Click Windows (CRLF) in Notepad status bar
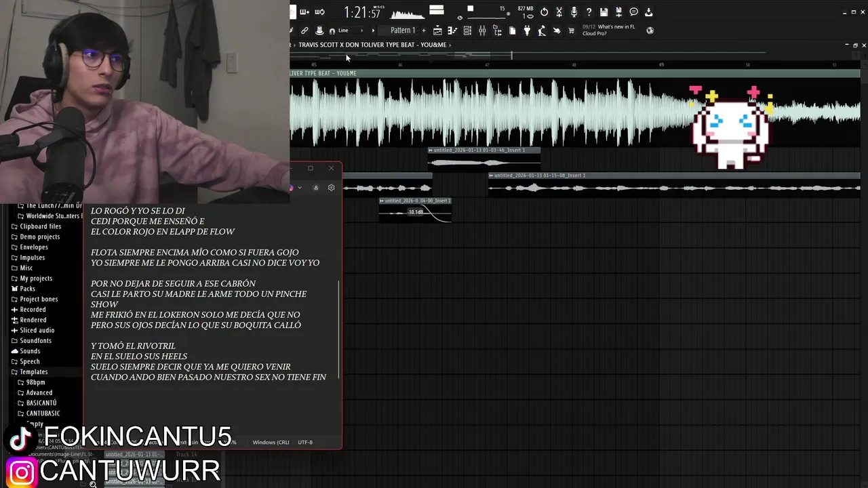Viewport: 868px width, 488px height. tap(271, 442)
